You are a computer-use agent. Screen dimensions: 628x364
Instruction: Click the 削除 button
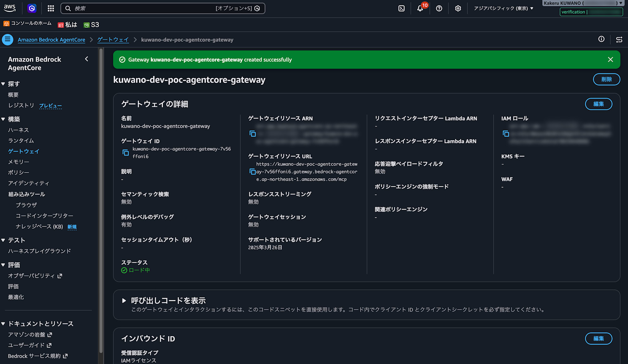tap(606, 79)
